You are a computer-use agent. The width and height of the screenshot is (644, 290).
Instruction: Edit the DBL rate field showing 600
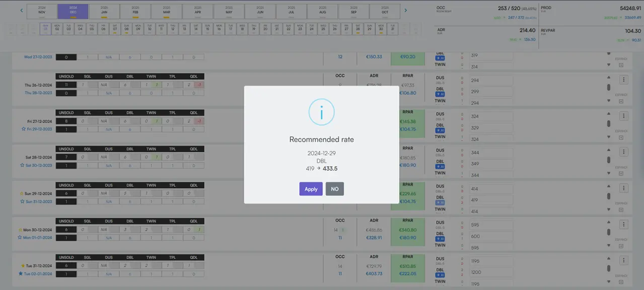point(491,236)
